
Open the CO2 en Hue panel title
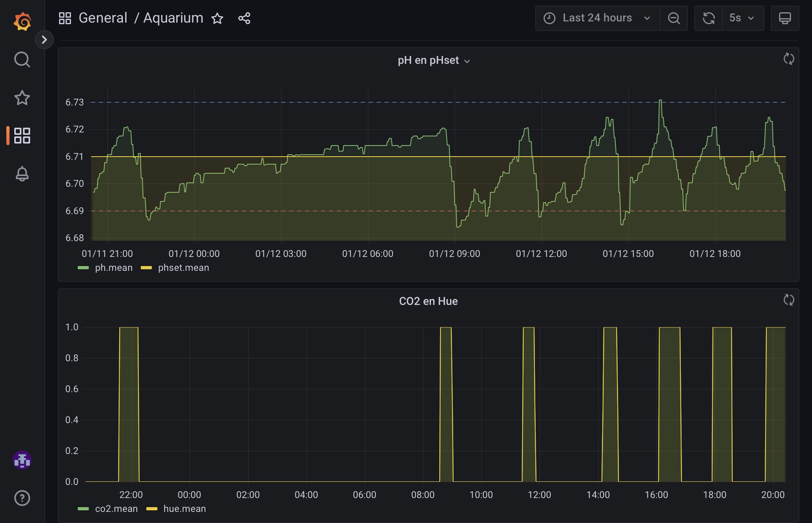[x=428, y=301]
